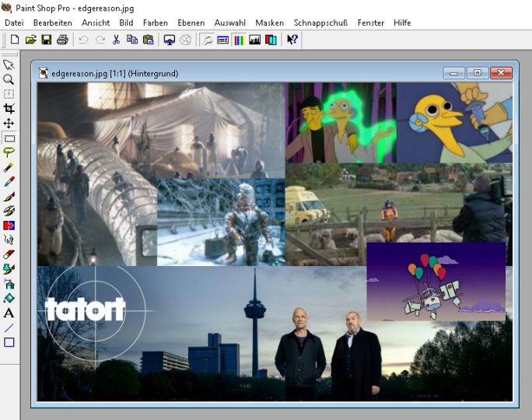Screen dimensions: 532x420
Task: Open the Farben menu
Action: [156, 23]
